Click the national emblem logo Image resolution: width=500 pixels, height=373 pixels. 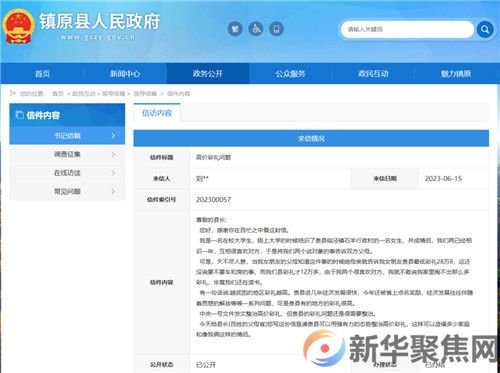(18, 26)
